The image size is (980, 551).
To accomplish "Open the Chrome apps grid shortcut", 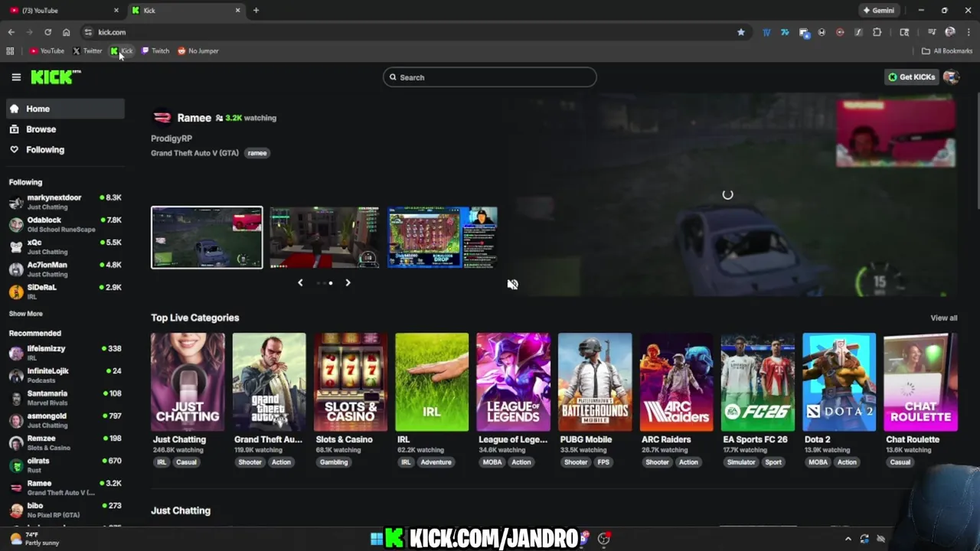I will click(x=10, y=51).
